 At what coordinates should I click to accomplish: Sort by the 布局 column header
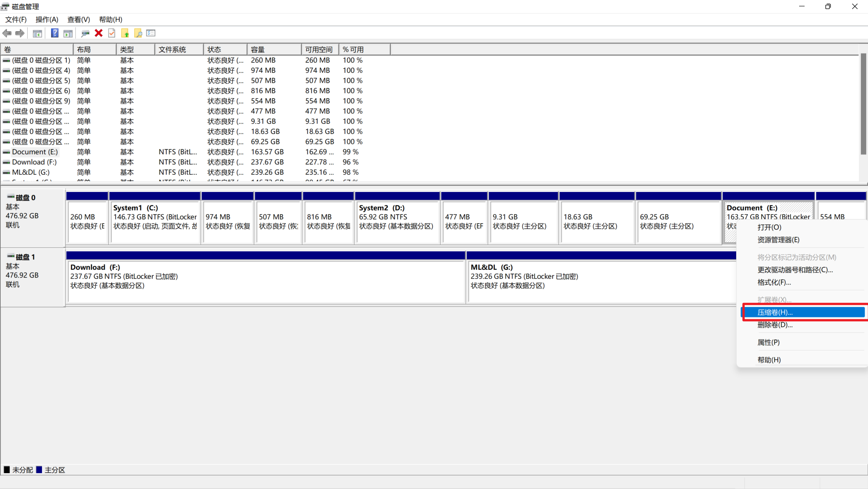[x=95, y=49]
